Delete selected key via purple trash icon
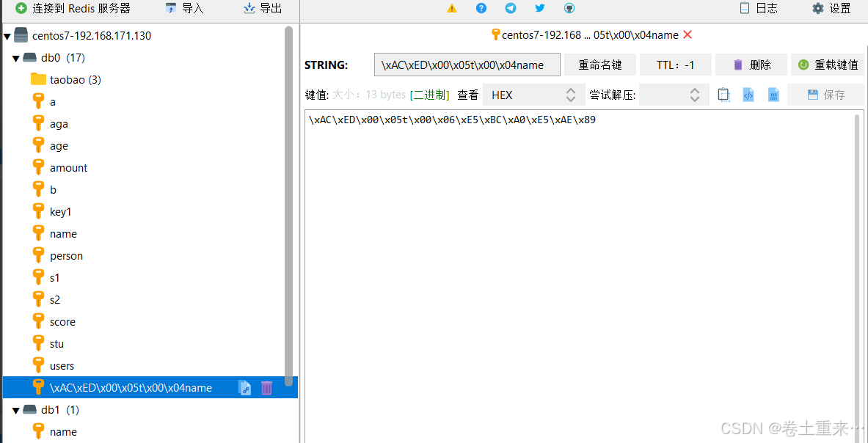The width and height of the screenshot is (868, 443). click(x=267, y=388)
